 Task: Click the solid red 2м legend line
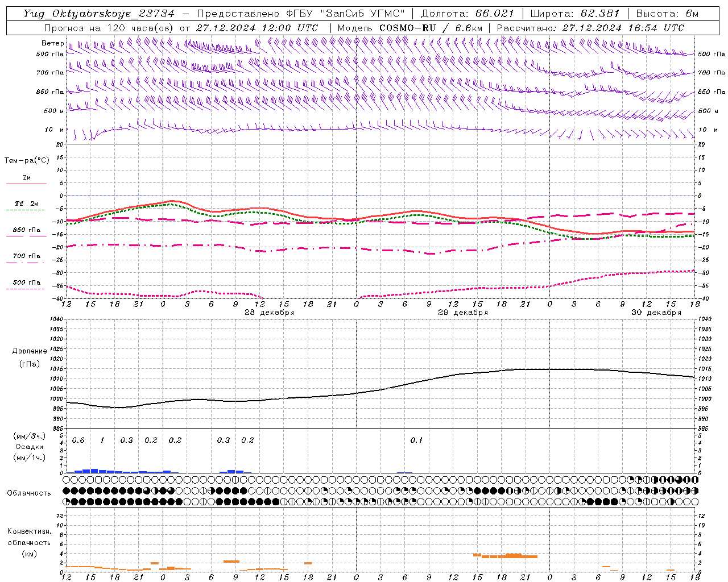pos(26,184)
